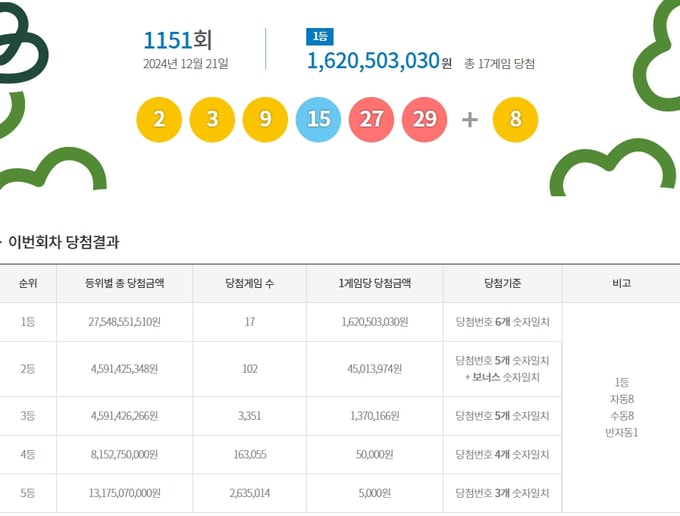
Task: Click the 당첨게임 수 column header
Action: coord(250,284)
